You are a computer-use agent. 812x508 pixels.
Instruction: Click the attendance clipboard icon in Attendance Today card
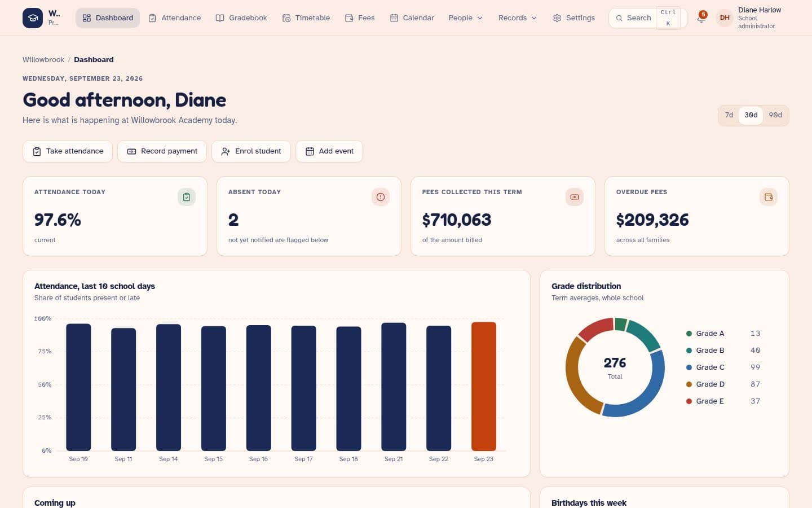coord(187,197)
